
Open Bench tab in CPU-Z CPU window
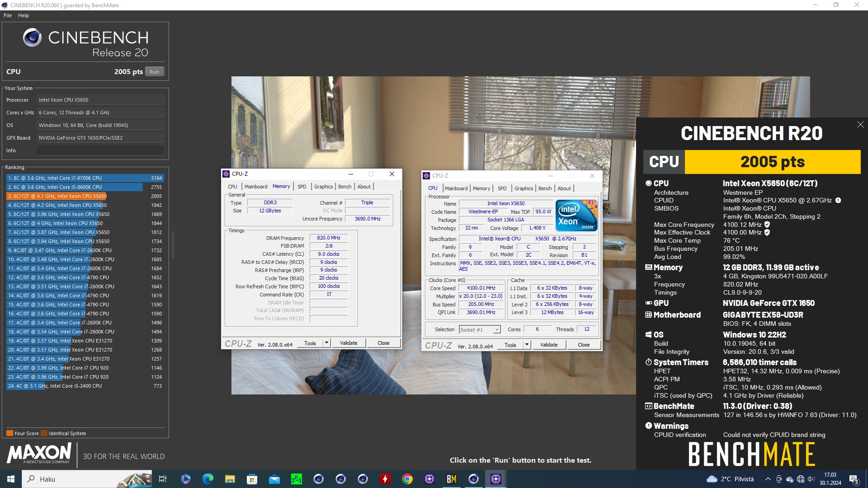click(545, 188)
